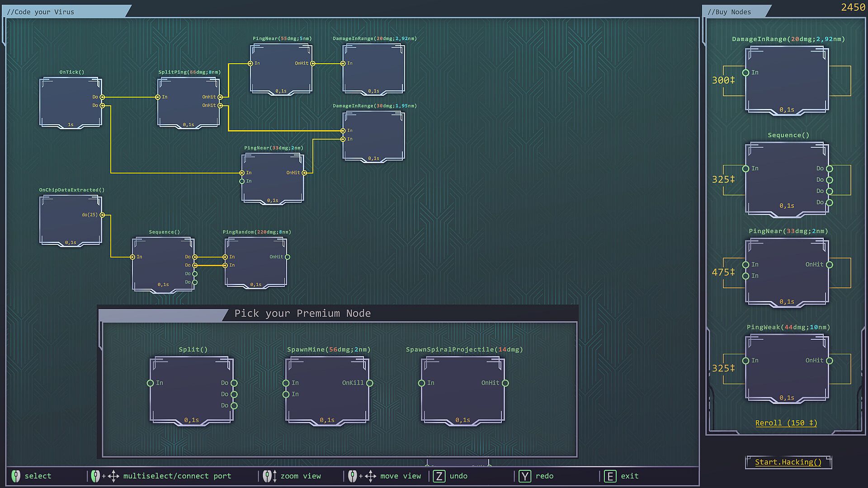Click the E exit key icon
The height and width of the screenshot is (488, 868).
point(610,476)
